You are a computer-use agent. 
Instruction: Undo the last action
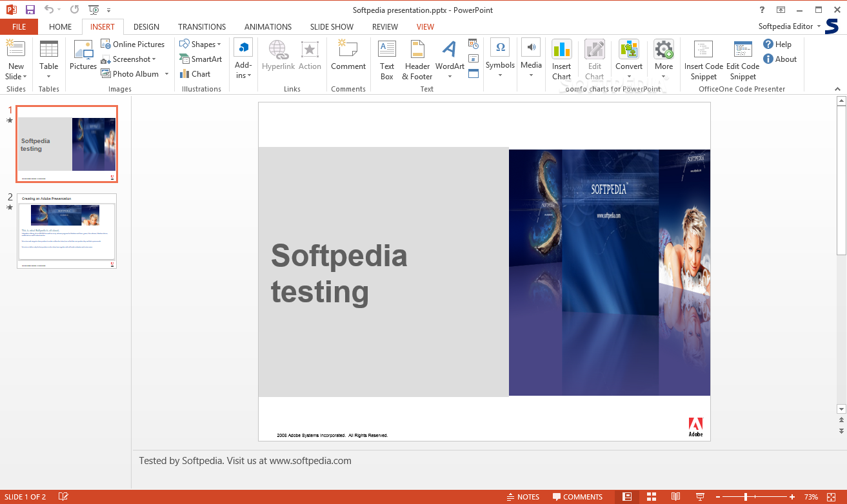click(x=49, y=10)
